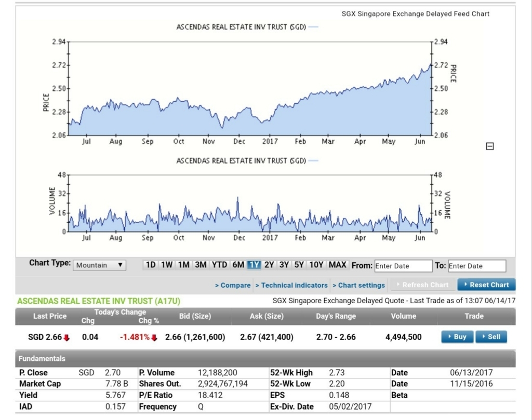Expand the Technical indicators option
The height and width of the screenshot is (420, 532).
(291, 285)
